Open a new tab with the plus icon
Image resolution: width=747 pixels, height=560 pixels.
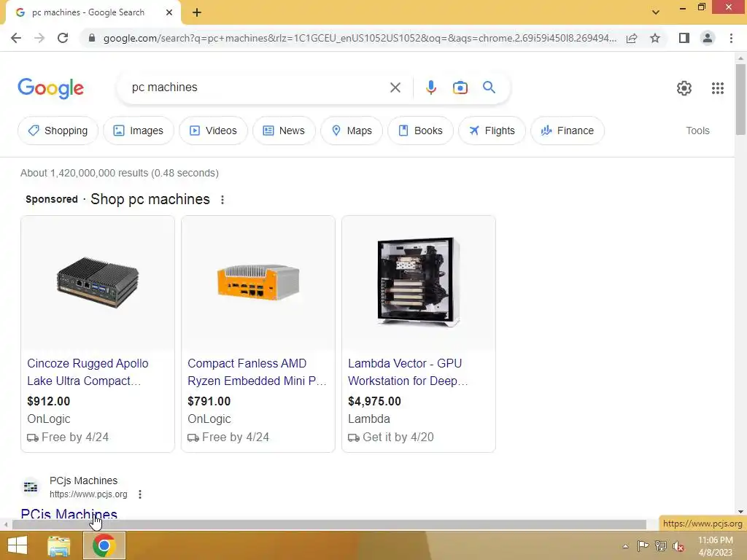(x=197, y=13)
